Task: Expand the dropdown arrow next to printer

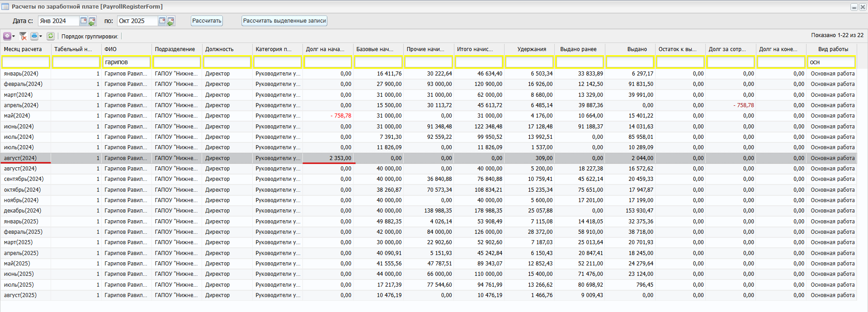Action: pos(41,36)
